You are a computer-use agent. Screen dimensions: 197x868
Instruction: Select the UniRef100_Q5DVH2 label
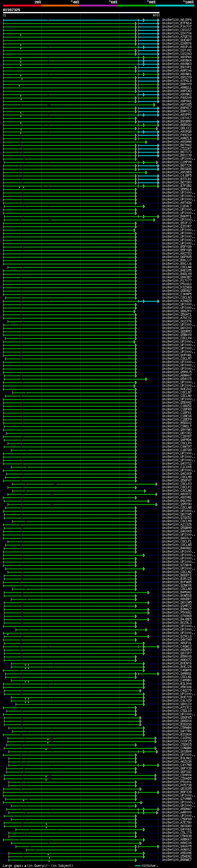[177, 403]
